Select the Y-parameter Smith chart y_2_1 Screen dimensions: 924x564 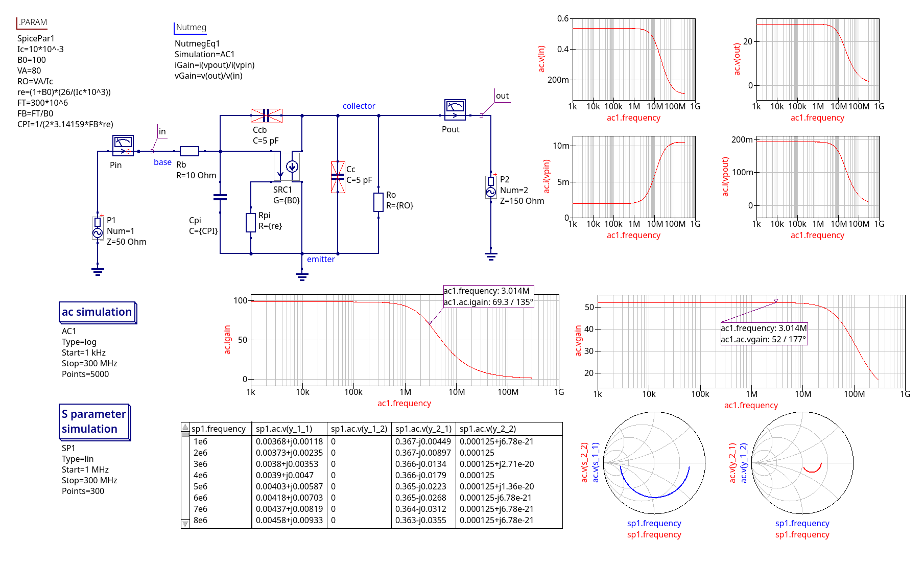click(x=802, y=463)
